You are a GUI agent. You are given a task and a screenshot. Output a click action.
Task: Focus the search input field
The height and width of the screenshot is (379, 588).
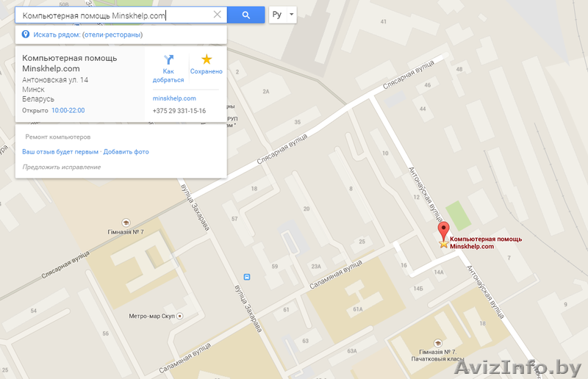[x=115, y=15]
